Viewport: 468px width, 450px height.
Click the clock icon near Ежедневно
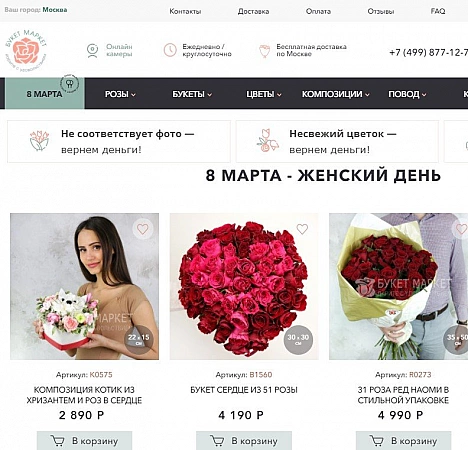point(170,50)
